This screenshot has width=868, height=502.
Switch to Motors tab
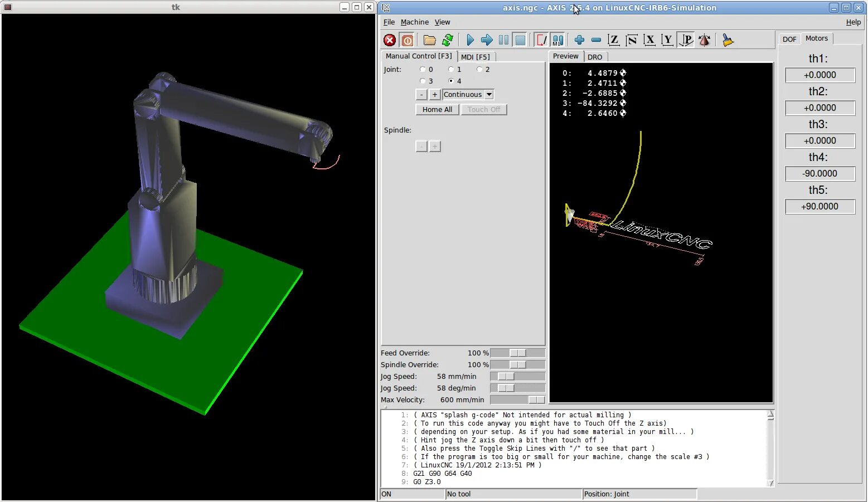coord(817,38)
